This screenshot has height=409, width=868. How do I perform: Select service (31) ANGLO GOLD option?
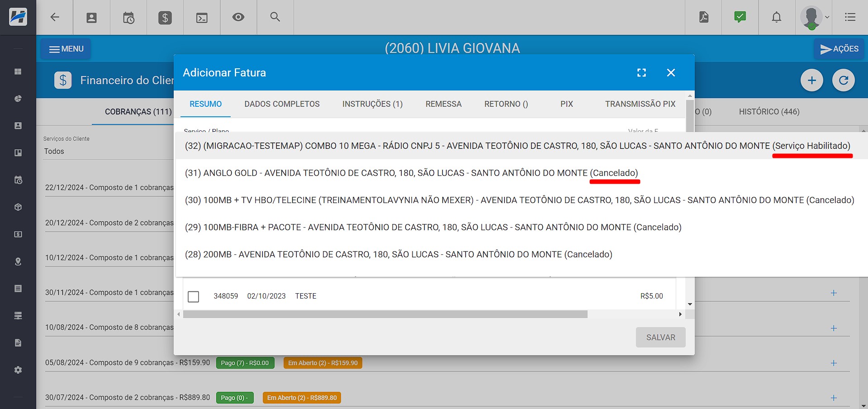522,173
